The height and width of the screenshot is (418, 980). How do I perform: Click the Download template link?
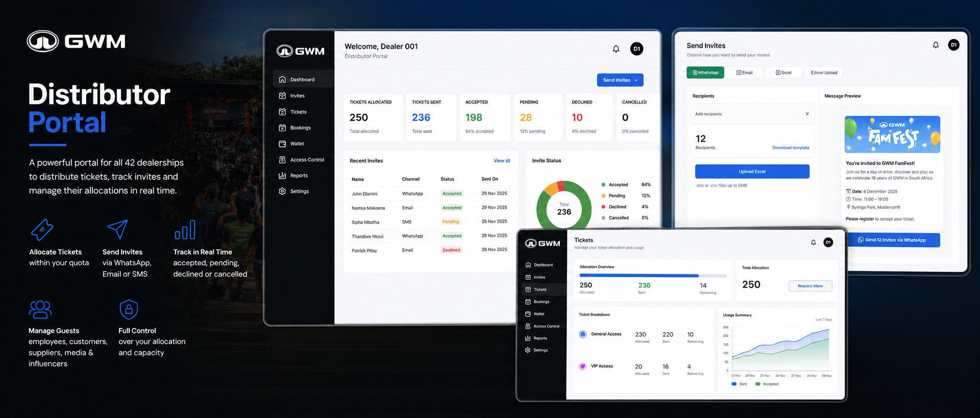(791, 148)
